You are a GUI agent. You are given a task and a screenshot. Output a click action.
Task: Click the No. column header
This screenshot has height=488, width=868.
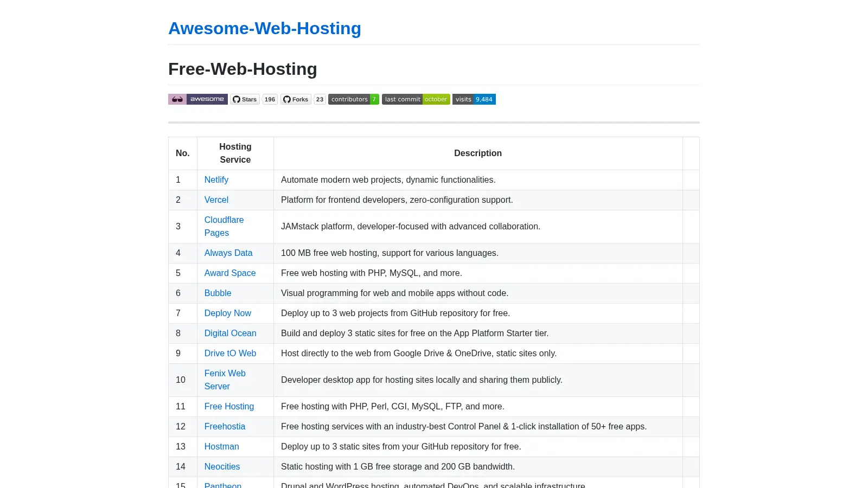[x=183, y=153]
